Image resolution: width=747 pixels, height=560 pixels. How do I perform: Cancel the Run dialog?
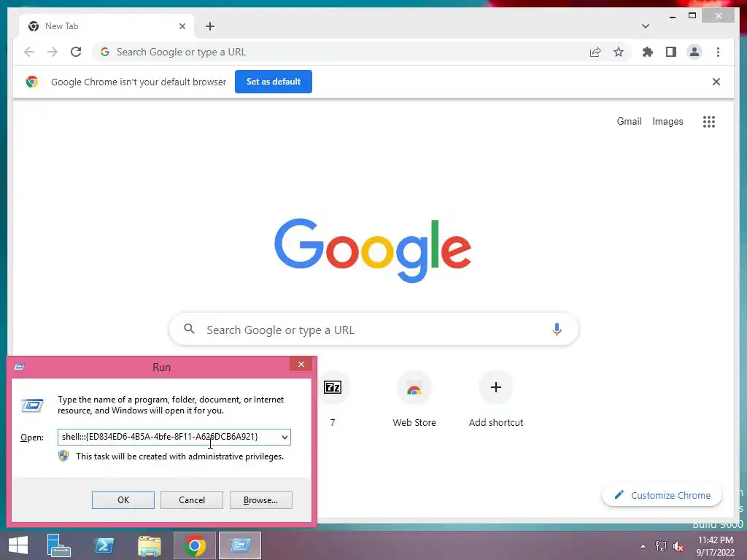tap(192, 500)
